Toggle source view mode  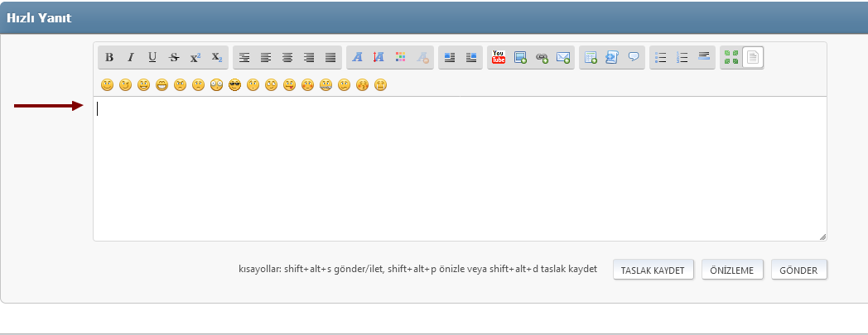coord(753,57)
